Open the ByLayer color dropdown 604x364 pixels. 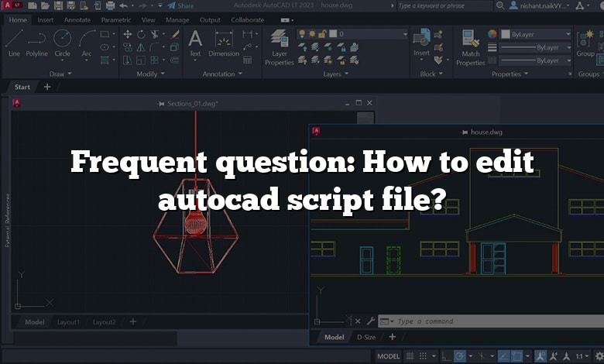(568, 34)
